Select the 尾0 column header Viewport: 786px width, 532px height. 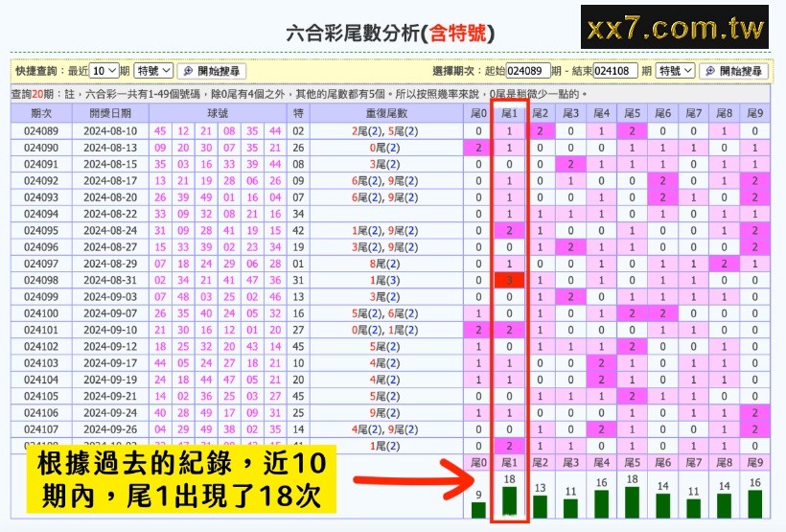[477, 114]
